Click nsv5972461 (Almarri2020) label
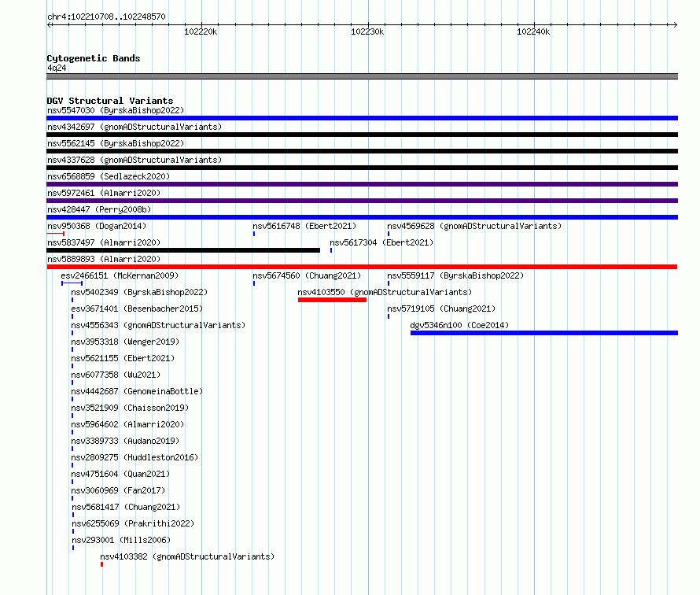700x595 pixels. click(x=104, y=193)
